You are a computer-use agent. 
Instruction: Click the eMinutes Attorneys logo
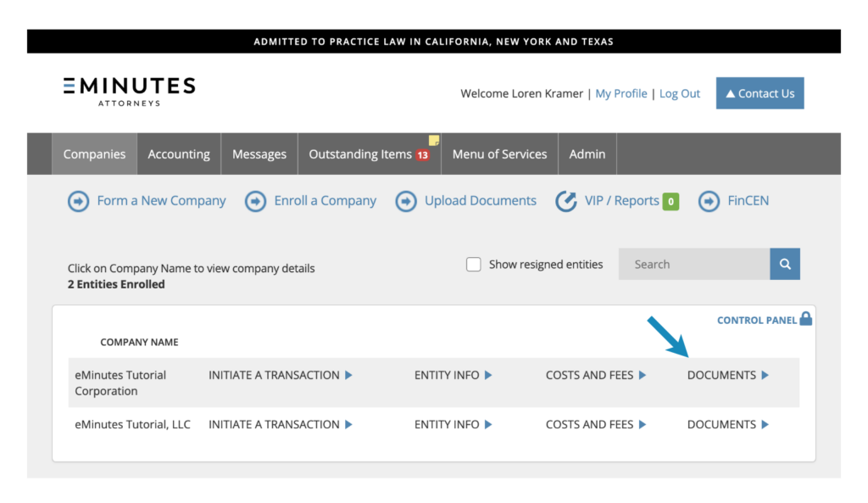click(129, 92)
